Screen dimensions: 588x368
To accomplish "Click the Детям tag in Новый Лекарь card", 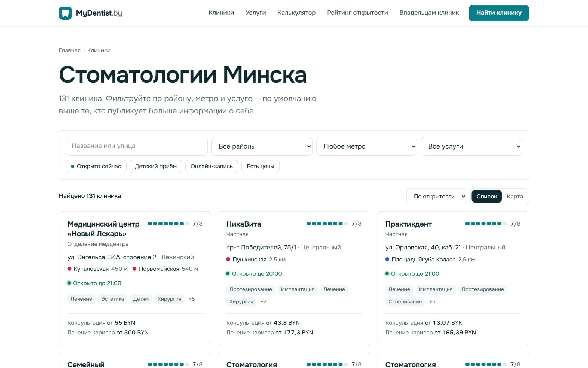I will point(141,299).
